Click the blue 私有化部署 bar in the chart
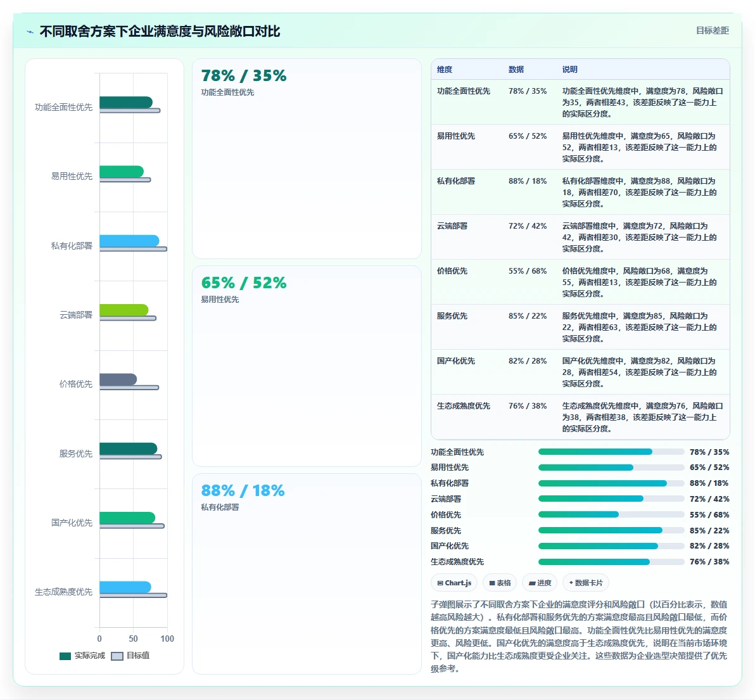Image resolution: width=755 pixels, height=700 pixels. click(129, 241)
